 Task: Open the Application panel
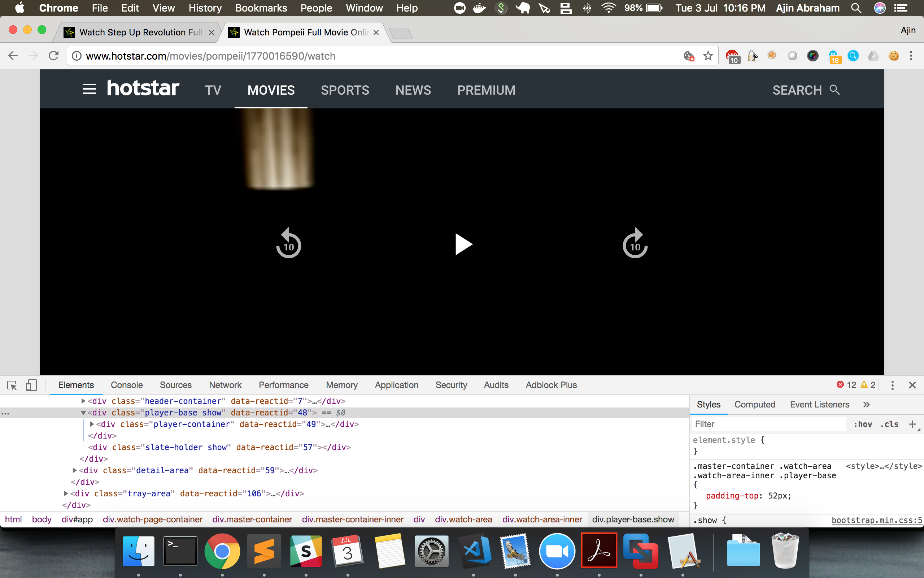click(x=397, y=385)
